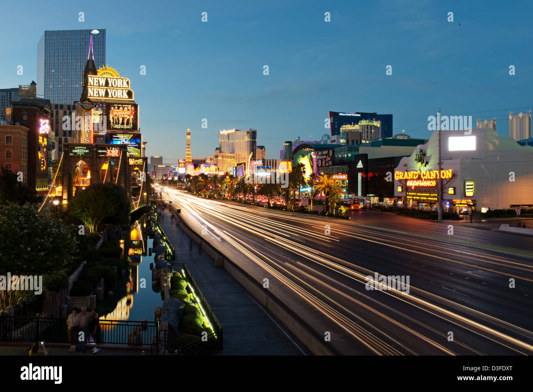
Task: Click the hollywood rooftop sign
Action: click(227, 131)
